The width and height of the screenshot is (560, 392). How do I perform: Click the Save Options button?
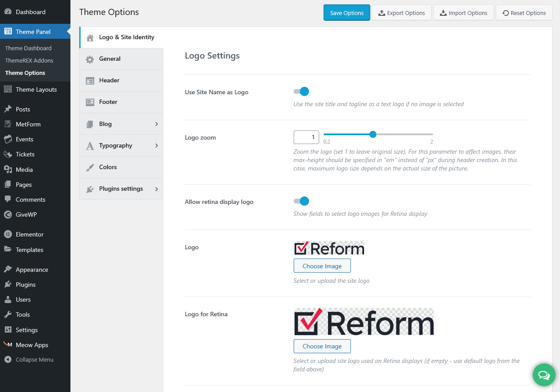coord(347,13)
